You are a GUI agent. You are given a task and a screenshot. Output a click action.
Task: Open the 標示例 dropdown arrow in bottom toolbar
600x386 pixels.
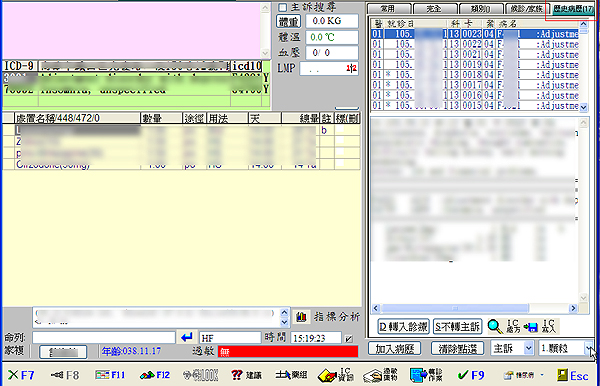[x=542, y=375]
